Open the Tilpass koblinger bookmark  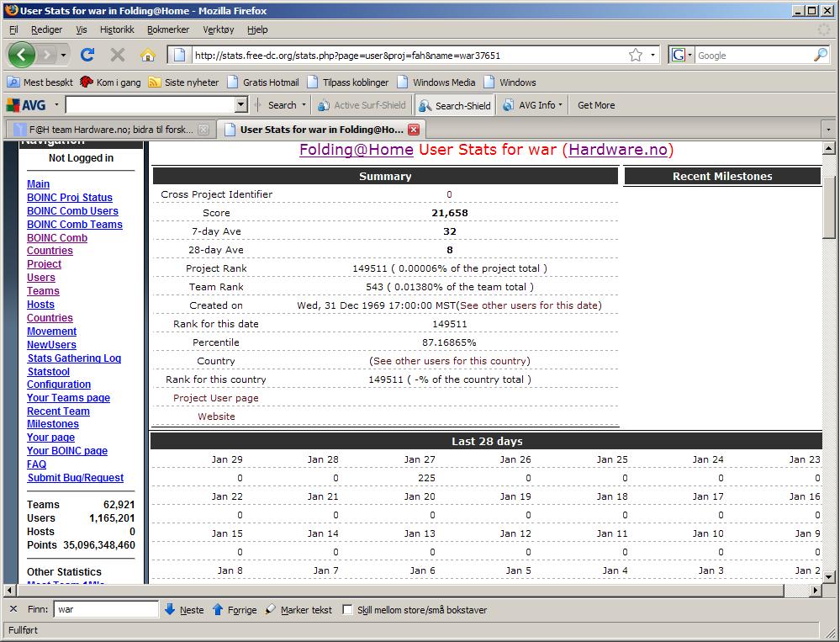347,82
